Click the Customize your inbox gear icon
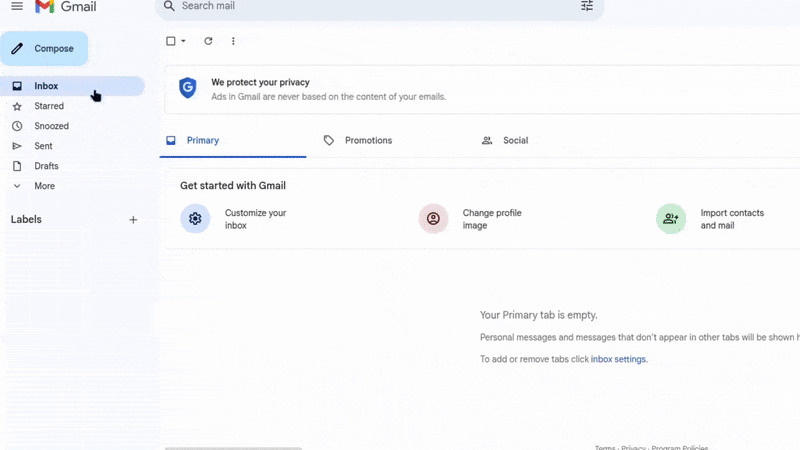Image resolution: width=800 pixels, height=450 pixels. pos(195,218)
